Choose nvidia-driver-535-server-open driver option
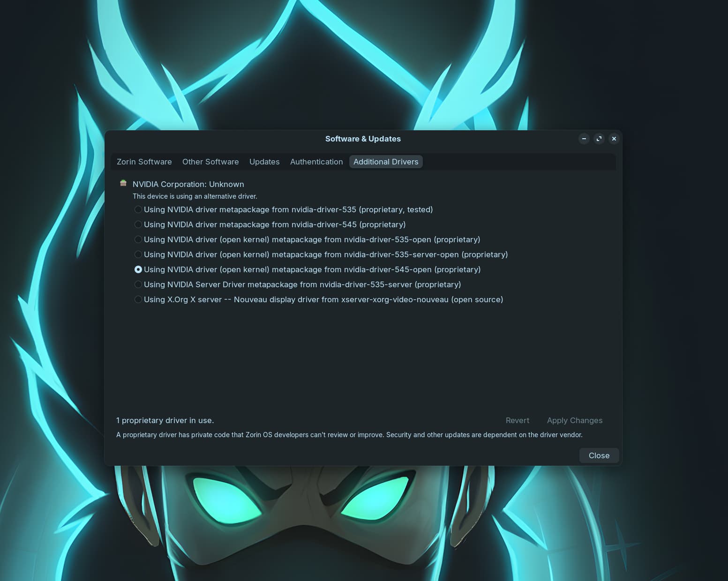 point(138,254)
